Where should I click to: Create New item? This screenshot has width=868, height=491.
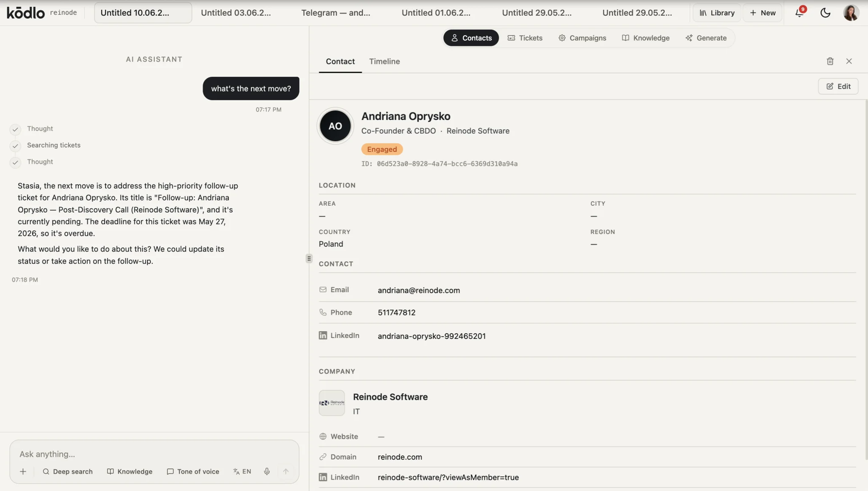tap(762, 13)
